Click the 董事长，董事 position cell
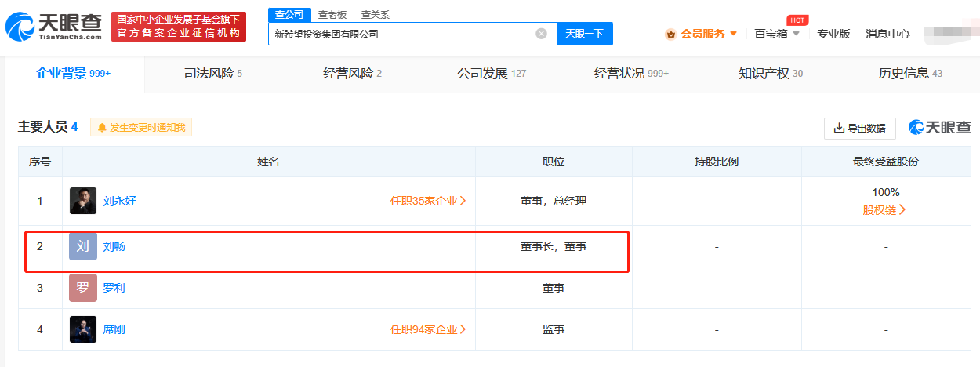This screenshot has height=367, width=980. click(554, 246)
